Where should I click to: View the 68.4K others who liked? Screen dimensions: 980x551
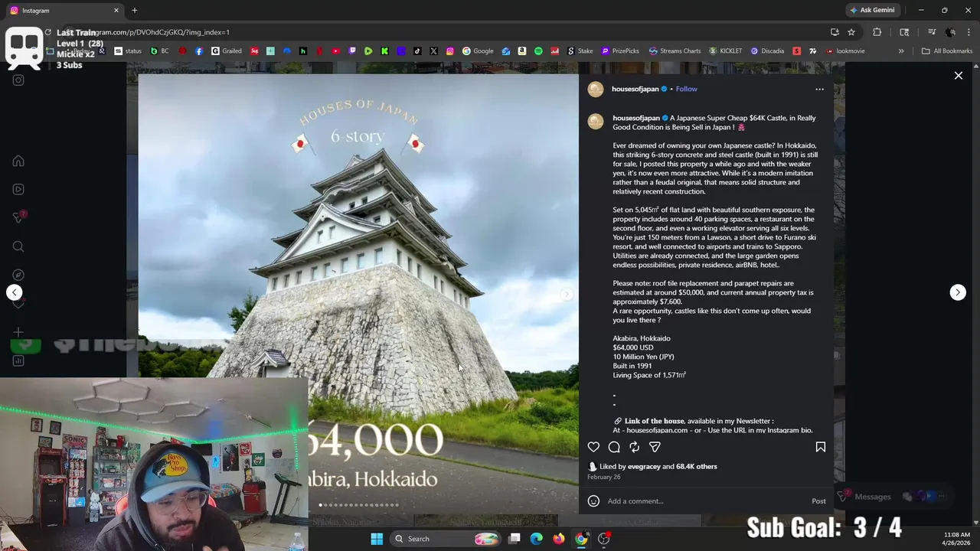pyautogui.click(x=697, y=466)
